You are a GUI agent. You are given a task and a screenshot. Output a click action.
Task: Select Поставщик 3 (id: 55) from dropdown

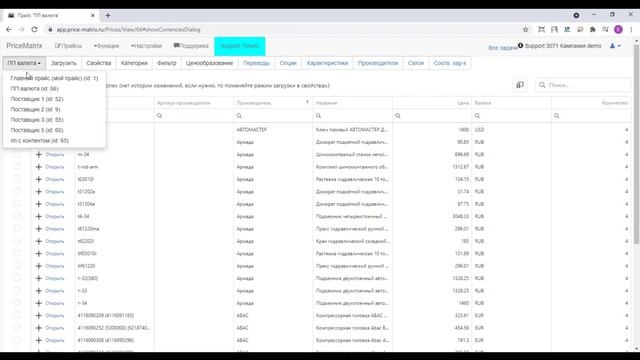click(37, 120)
